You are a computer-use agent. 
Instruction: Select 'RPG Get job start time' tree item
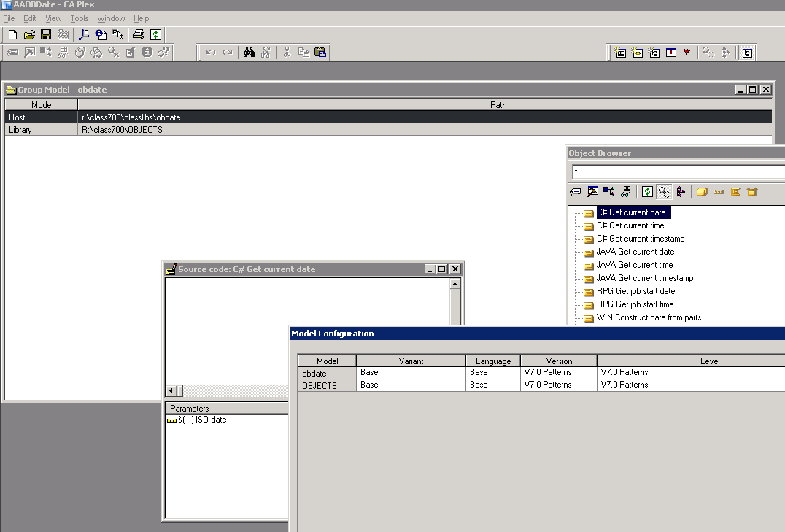point(635,304)
